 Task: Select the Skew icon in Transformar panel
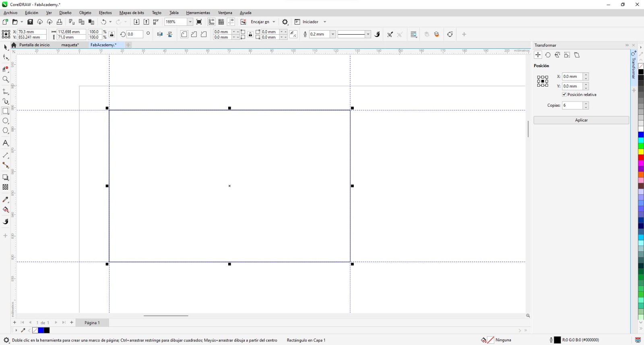[x=577, y=55]
